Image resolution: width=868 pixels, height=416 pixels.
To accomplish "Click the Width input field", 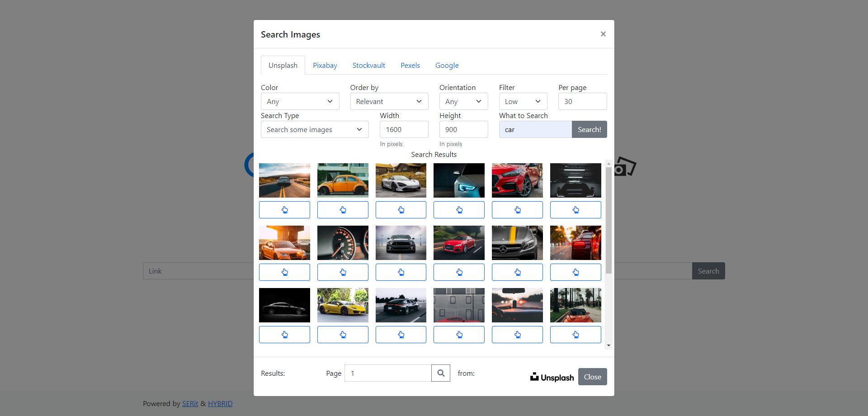I will click(404, 129).
